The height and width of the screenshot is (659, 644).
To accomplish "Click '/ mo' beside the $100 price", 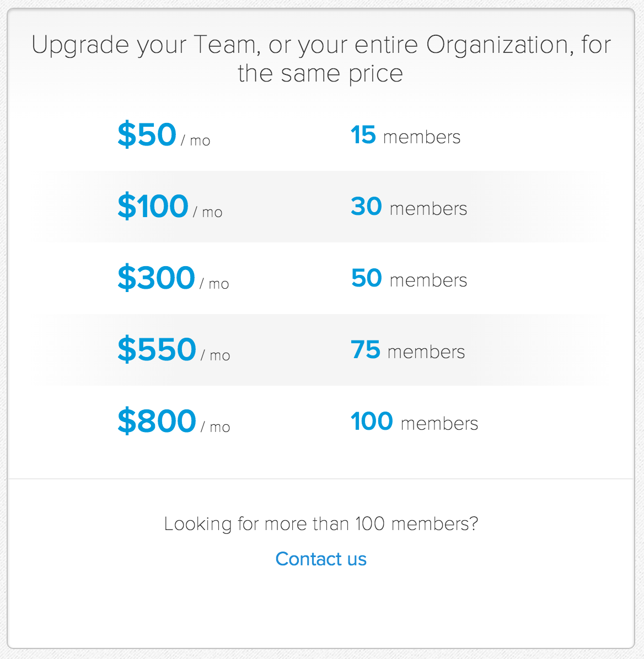I will pos(208,212).
